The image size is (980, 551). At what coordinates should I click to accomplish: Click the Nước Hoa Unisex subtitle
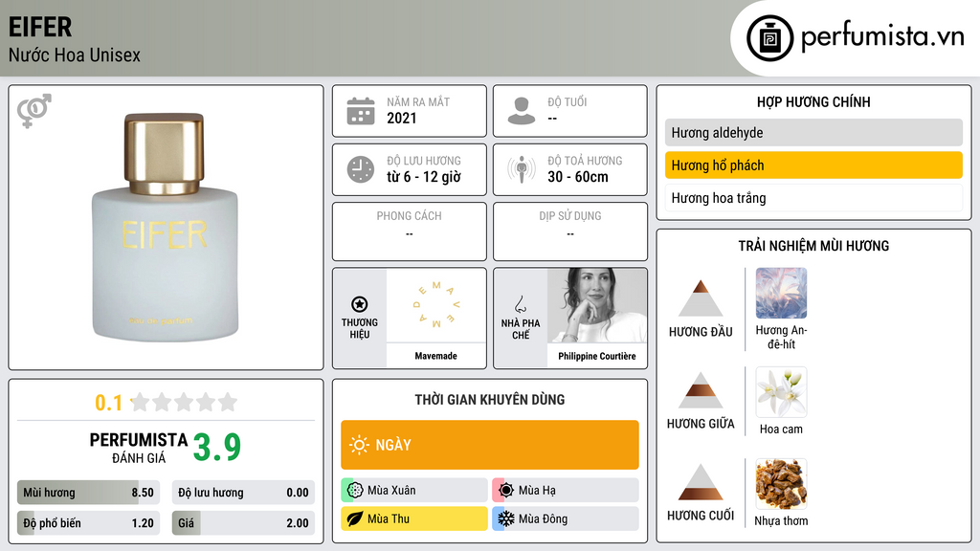[75, 55]
